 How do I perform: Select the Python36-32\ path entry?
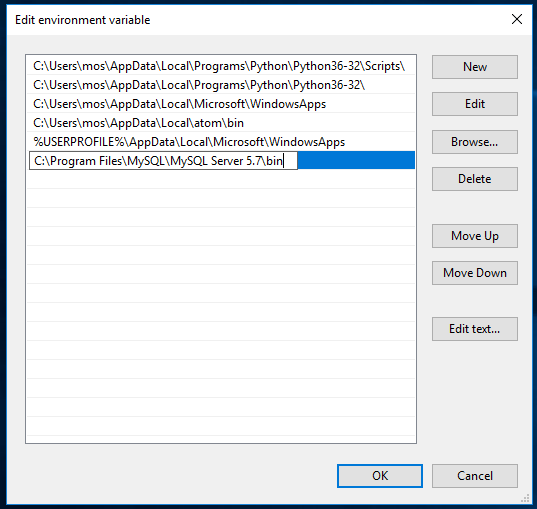221,85
